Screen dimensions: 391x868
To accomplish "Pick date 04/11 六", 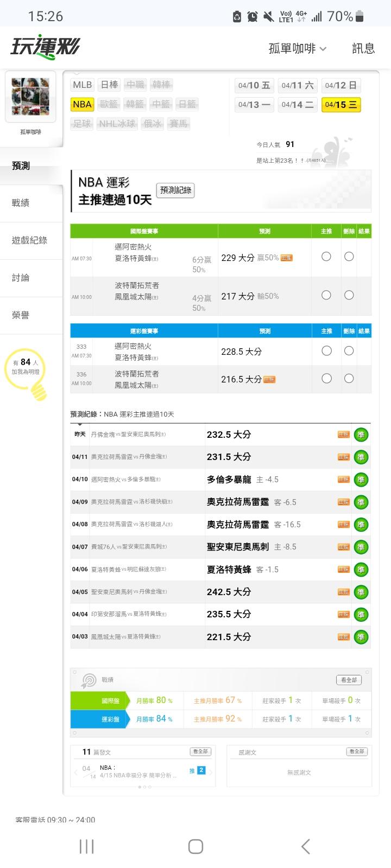I will pyautogui.click(x=298, y=85).
